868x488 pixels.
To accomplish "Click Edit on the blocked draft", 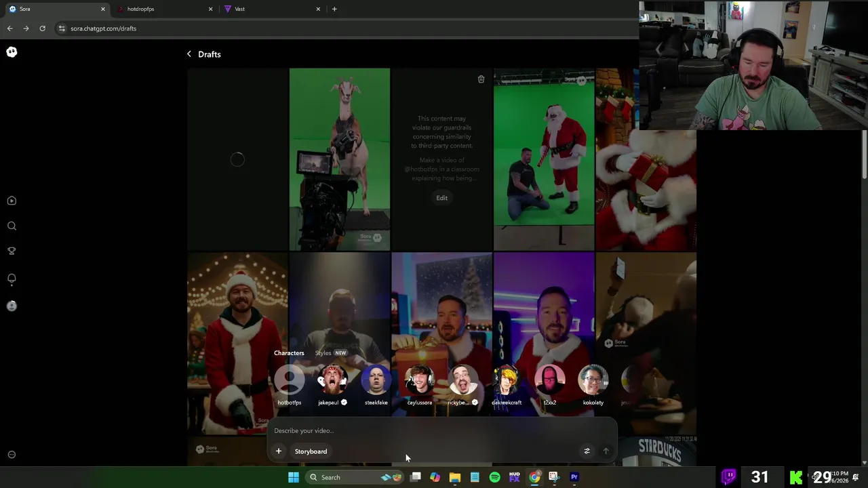I will point(441,198).
